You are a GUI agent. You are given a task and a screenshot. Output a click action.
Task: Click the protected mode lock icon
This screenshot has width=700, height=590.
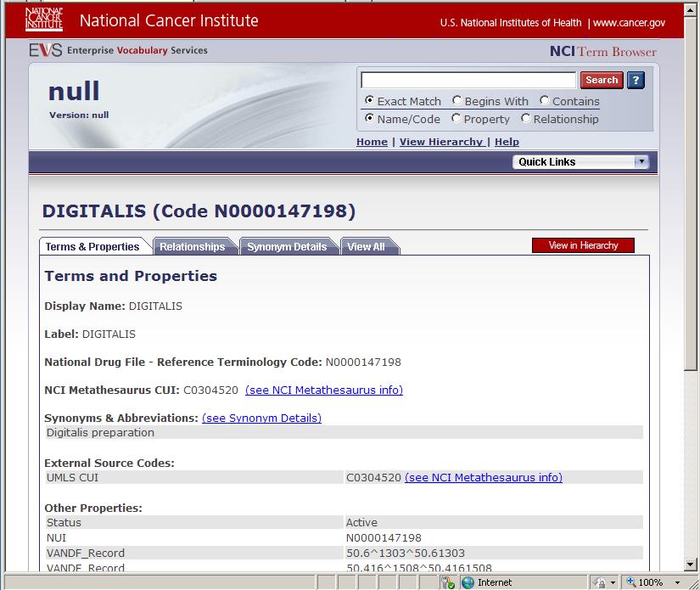point(600,582)
